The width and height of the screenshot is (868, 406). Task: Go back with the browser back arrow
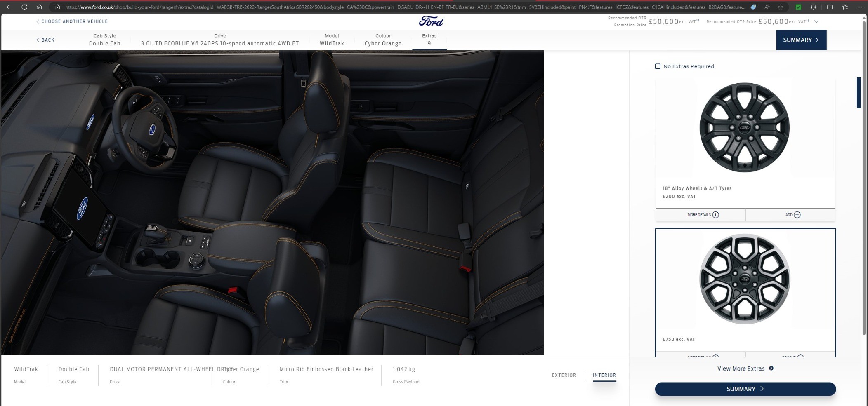[9, 7]
